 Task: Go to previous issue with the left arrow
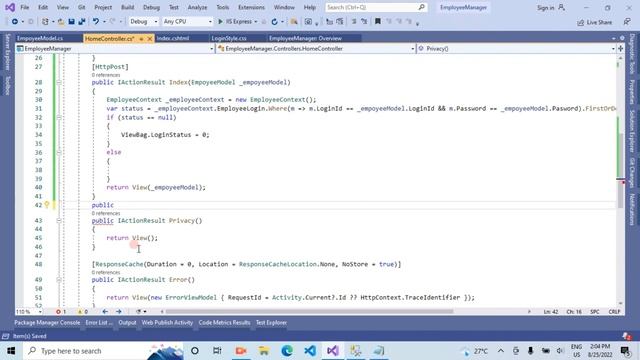tap(105, 311)
